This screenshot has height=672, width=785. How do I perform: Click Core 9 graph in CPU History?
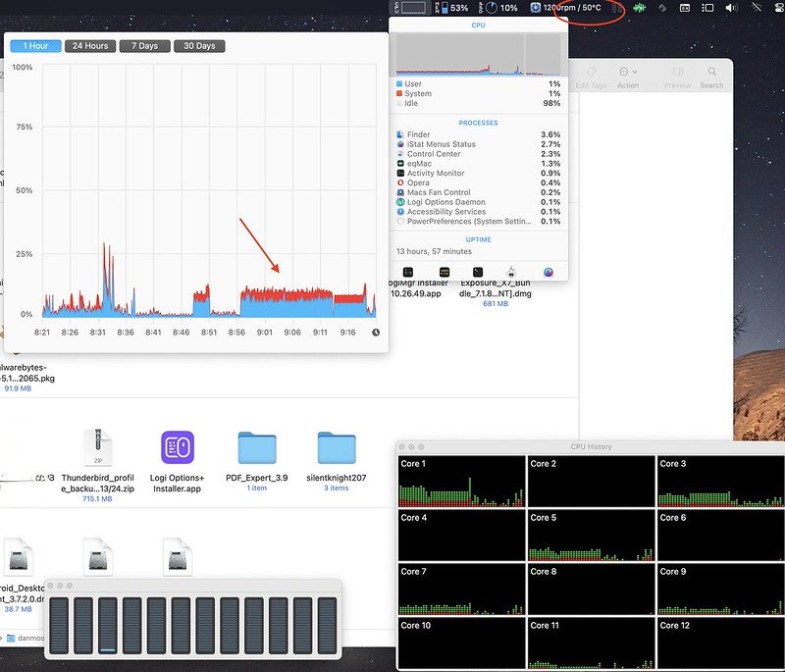point(721,589)
